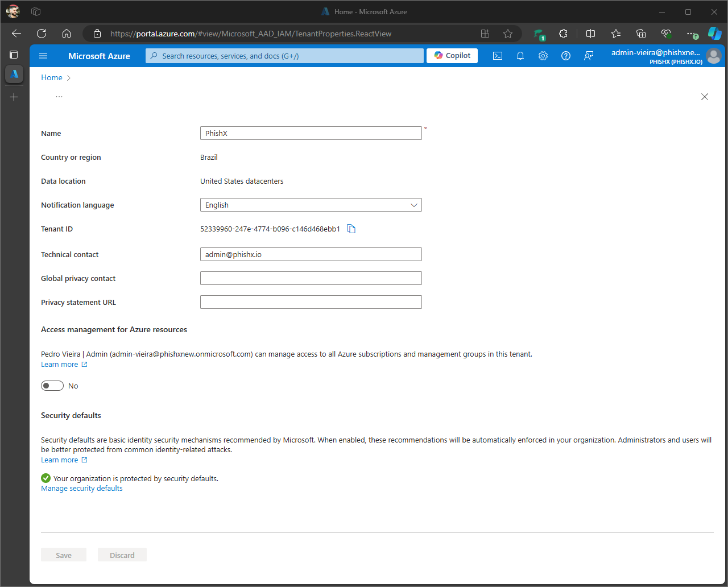The image size is (728, 587).
Task: Launch Azure Cloud Shell icon
Action: tap(498, 56)
